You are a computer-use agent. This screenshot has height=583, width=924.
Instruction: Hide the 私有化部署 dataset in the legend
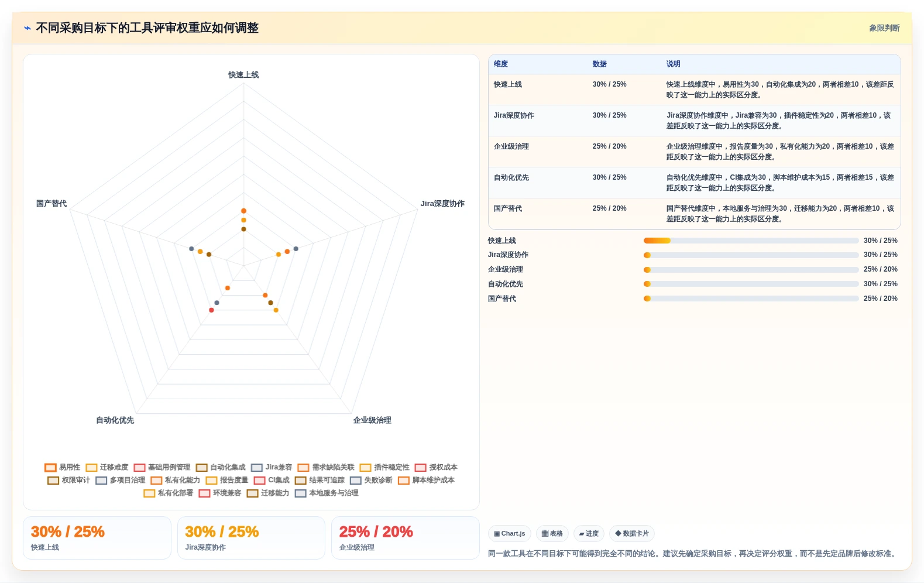168,493
